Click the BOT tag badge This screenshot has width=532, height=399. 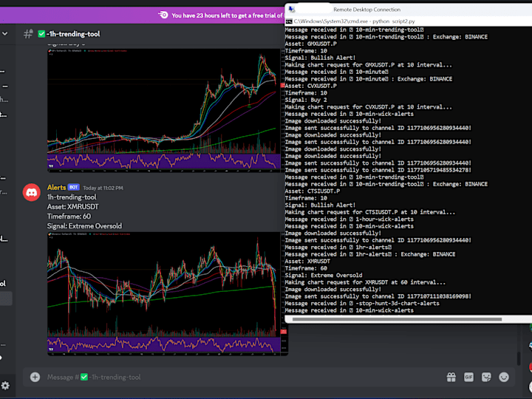coord(73,187)
